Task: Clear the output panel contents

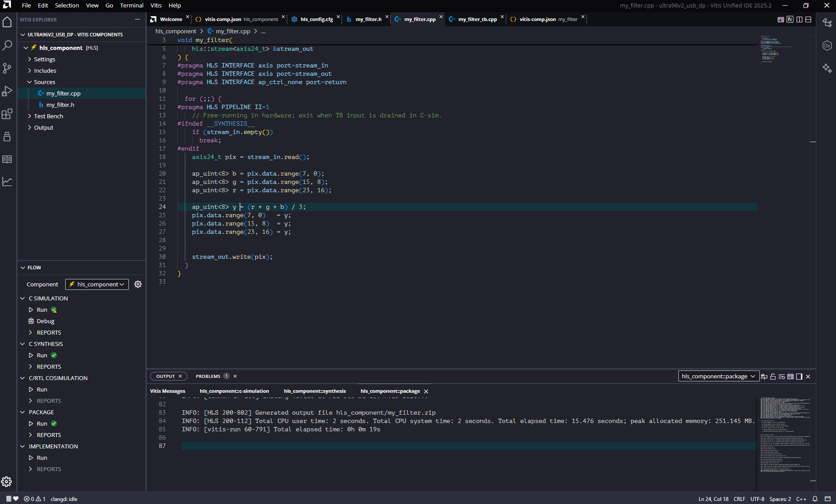Action: coord(782,377)
